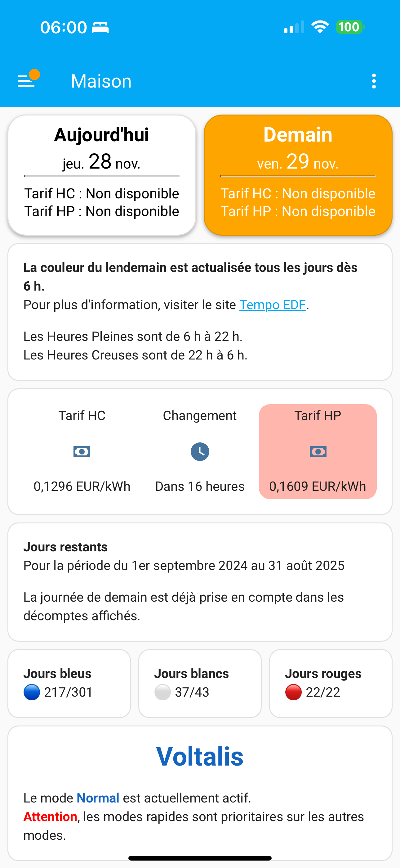
Task: Tap the Maison page title
Action: point(101,81)
